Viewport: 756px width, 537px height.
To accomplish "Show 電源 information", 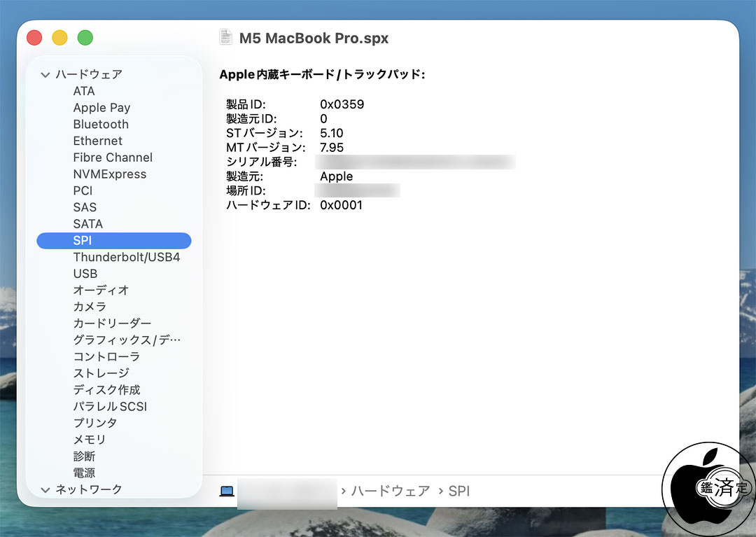I will pyautogui.click(x=84, y=473).
